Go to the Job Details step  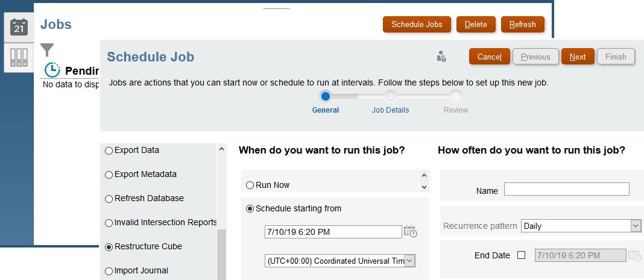[391, 96]
